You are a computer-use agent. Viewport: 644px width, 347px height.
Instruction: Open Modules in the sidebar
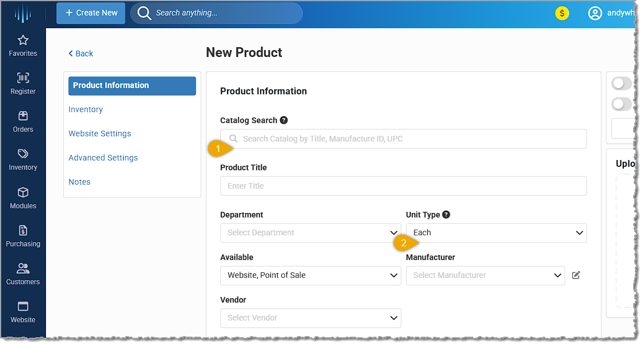(x=23, y=198)
